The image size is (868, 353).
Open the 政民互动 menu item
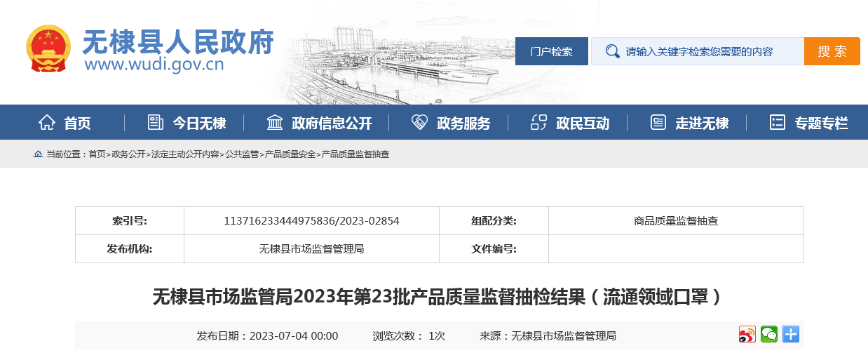pos(582,124)
